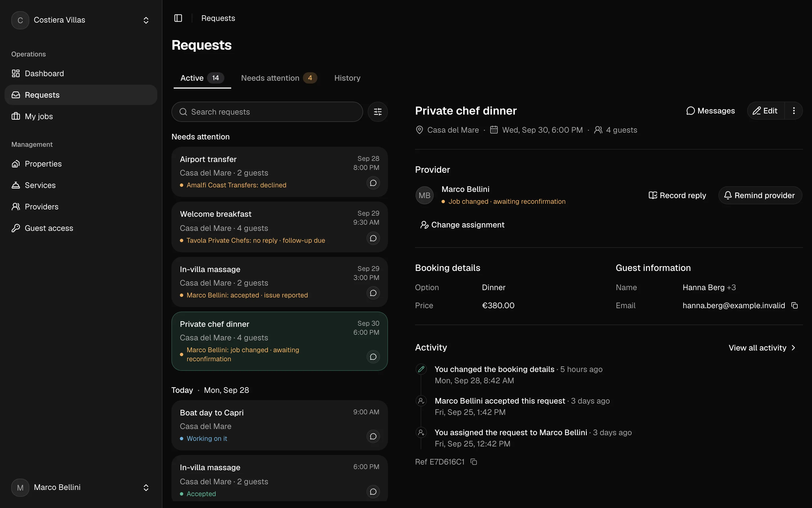Open chat on Sep 29 In-villa massage card
The image size is (812, 508).
click(373, 293)
